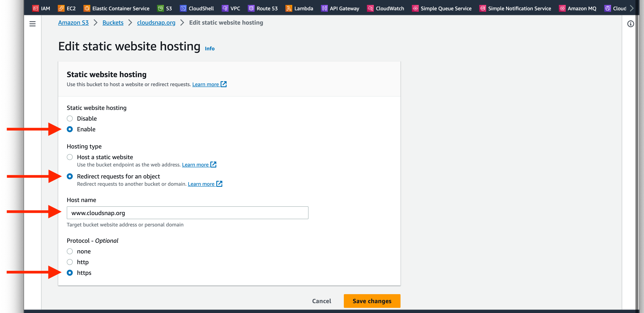
Task: Choose Host a static website option
Action: pos(70,157)
